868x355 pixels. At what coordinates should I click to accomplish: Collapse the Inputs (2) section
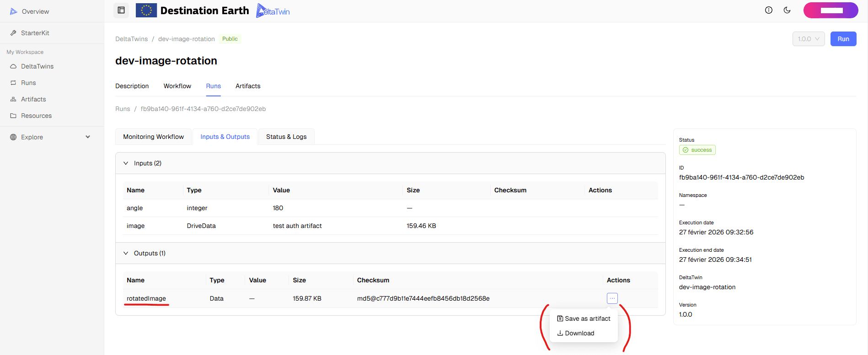(x=126, y=163)
